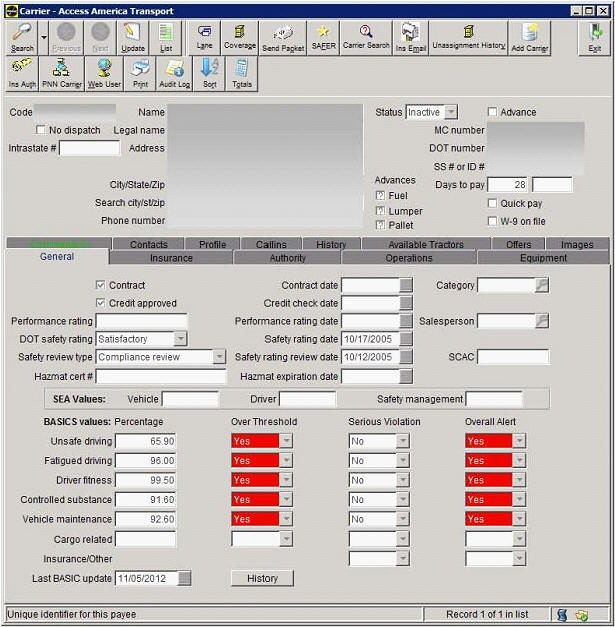Click the Intrastate # input field
Viewport: 615px width, 627px height.
point(90,148)
